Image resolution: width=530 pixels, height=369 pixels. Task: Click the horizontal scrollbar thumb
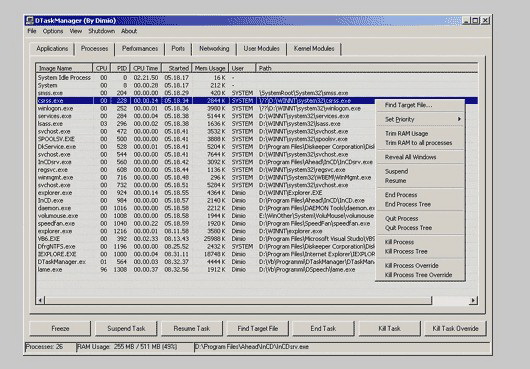click(238, 300)
